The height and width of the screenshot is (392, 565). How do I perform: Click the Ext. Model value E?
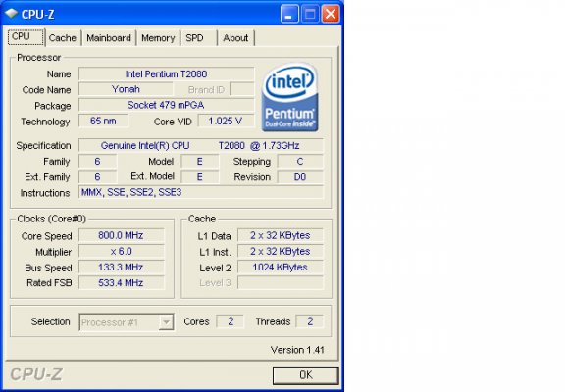(x=200, y=177)
